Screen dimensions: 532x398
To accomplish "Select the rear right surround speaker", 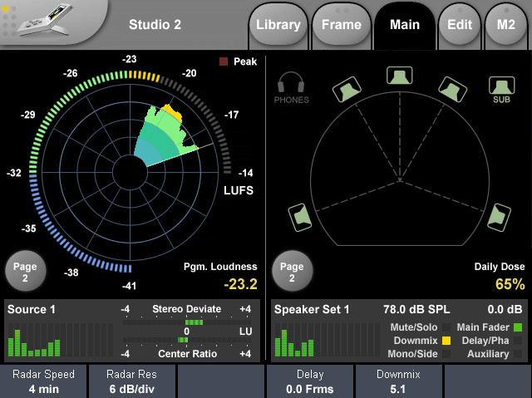I will point(499,217).
